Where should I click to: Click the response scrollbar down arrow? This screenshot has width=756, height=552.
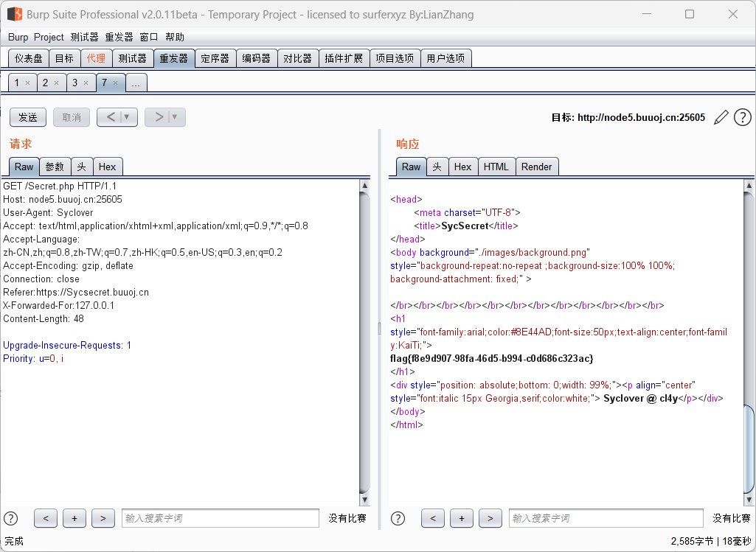pyautogui.click(x=749, y=500)
